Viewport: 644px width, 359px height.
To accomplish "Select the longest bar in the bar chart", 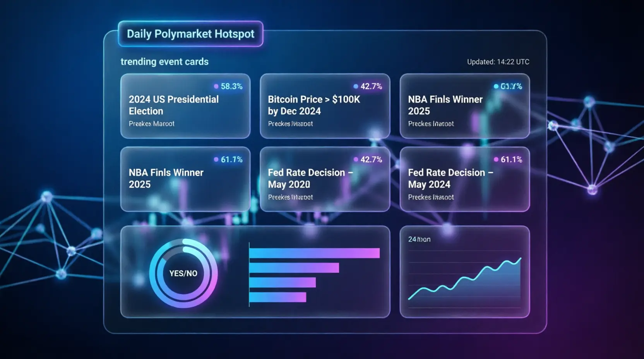I will [314, 253].
